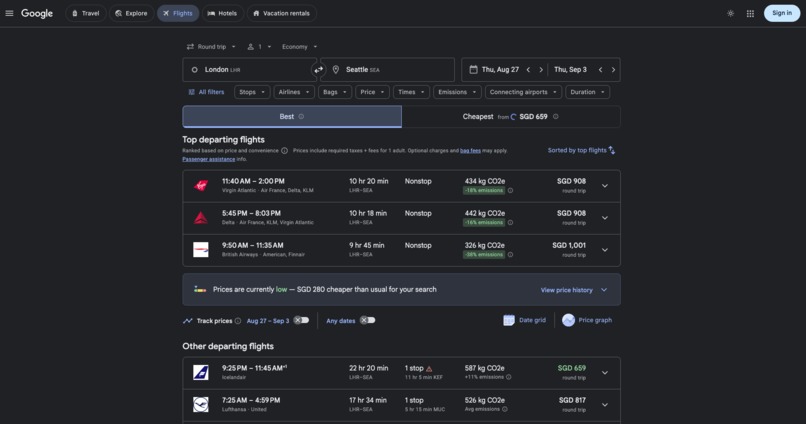Open the passenger count dropdown
Viewport: 806px width, 424px height.
259,47
